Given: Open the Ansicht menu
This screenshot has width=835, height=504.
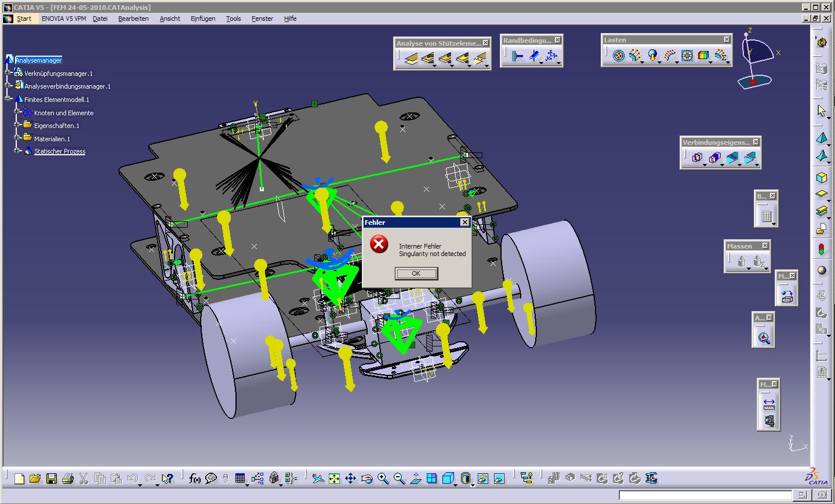Looking at the screenshot, I should pos(170,19).
